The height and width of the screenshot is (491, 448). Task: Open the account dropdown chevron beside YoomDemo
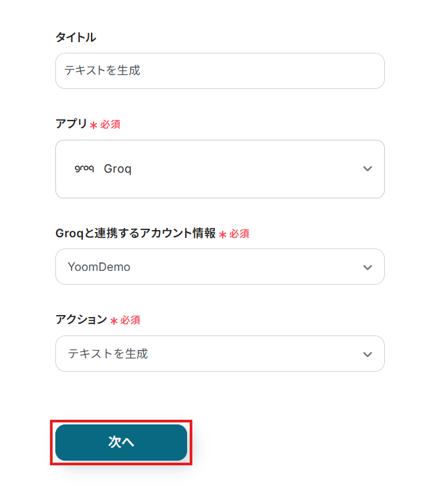(368, 267)
